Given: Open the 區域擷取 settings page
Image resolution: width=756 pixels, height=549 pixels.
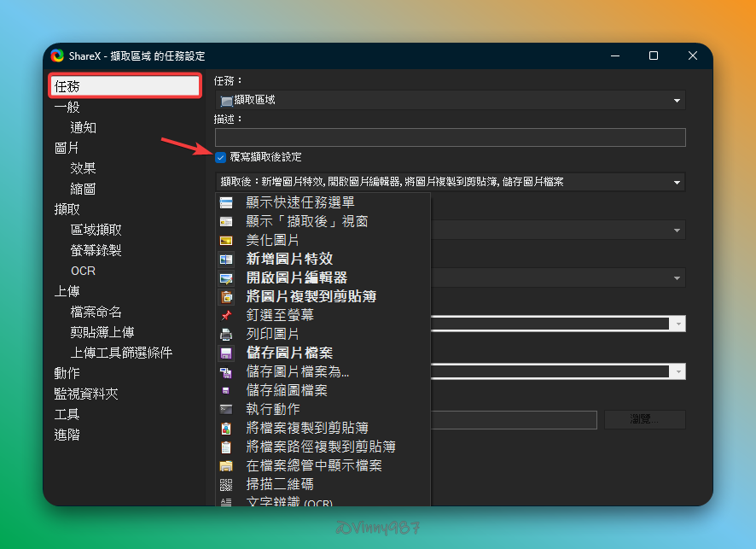Looking at the screenshot, I should [96, 230].
